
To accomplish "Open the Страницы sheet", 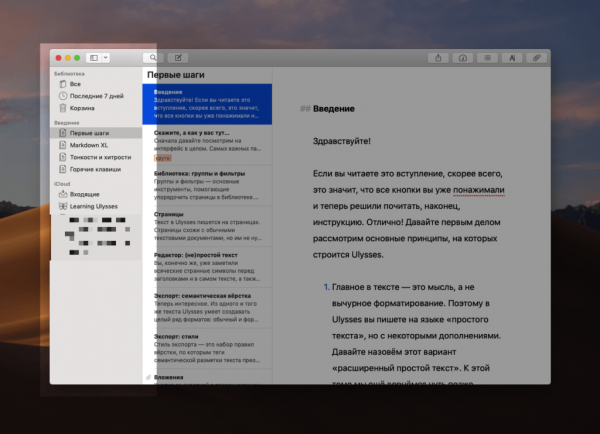I will [x=207, y=226].
